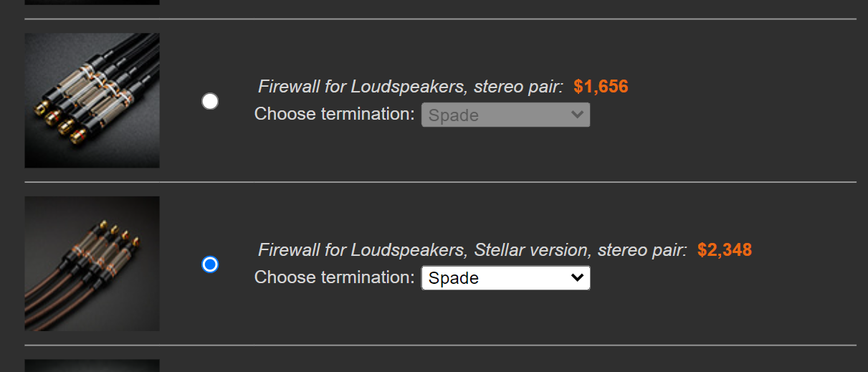Click the $1,656 price text
This screenshot has height=372, width=868.
pos(601,87)
